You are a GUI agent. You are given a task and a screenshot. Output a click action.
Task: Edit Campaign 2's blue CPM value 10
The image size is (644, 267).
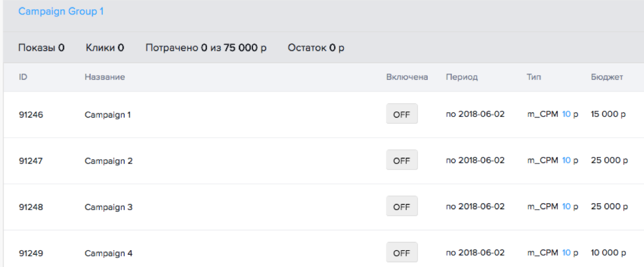tap(566, 161)
